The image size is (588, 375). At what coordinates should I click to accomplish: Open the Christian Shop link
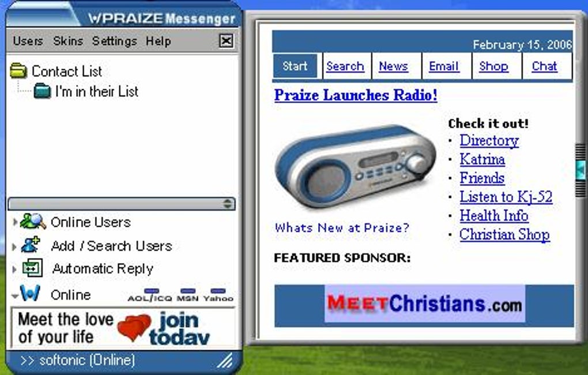pyautogui.click(x=504, y=235)
